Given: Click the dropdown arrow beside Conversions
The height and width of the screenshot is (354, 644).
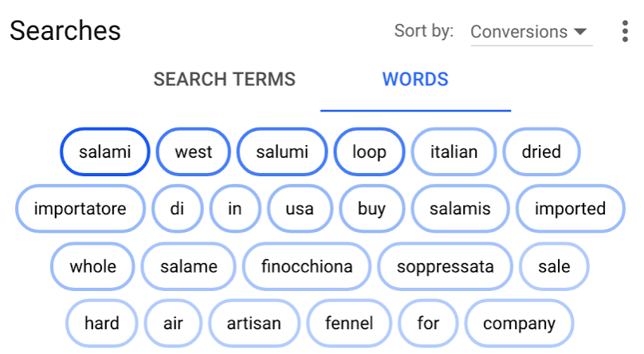Looking at the screenshot, I should pyautogui.click(x=580, y=32).
